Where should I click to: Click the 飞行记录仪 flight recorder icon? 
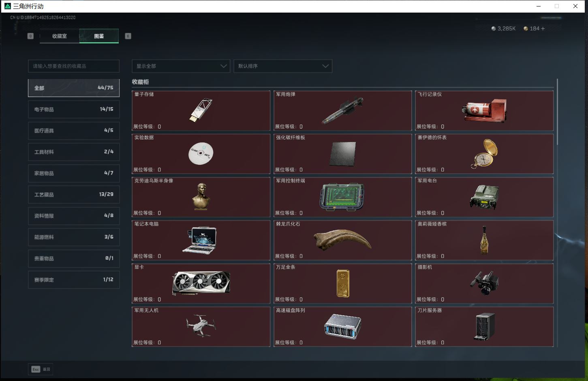(x=484, y=111)
